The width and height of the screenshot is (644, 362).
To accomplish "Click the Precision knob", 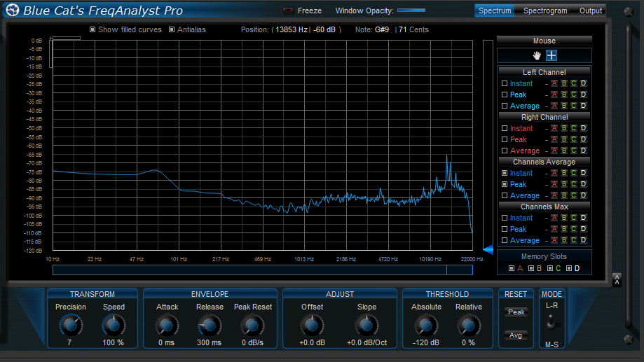I will 71,326.
